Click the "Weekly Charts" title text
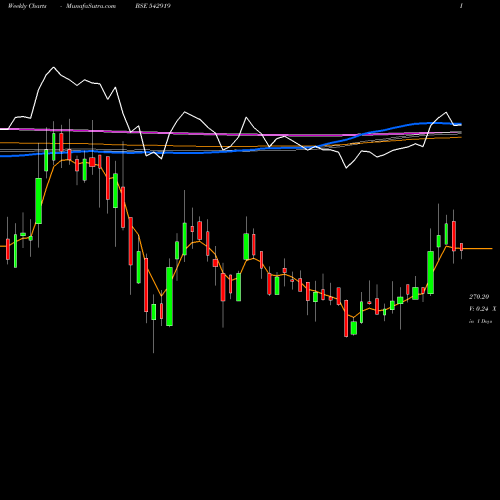The width and height of the screenshot is (500, 500). click(x=27, y=6)
